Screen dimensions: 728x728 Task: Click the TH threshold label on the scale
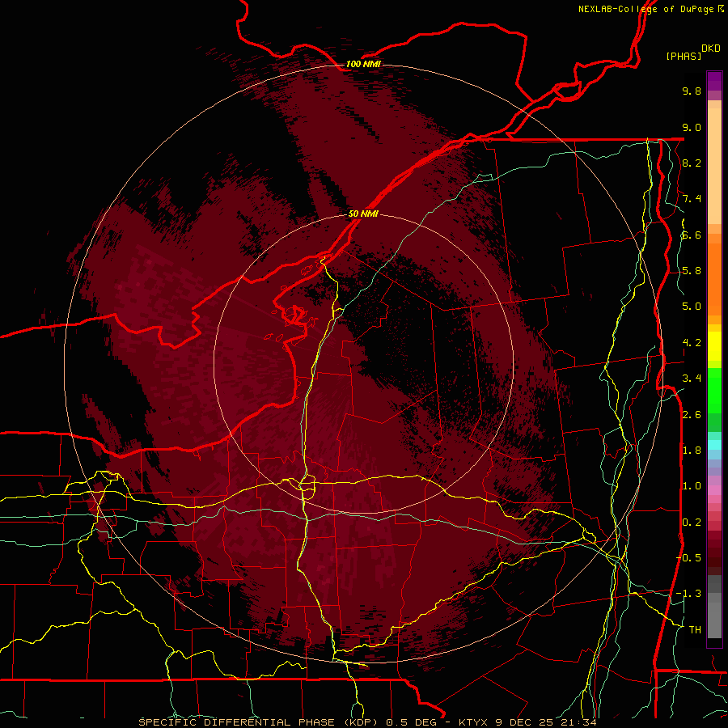click(x=695, y=630)
